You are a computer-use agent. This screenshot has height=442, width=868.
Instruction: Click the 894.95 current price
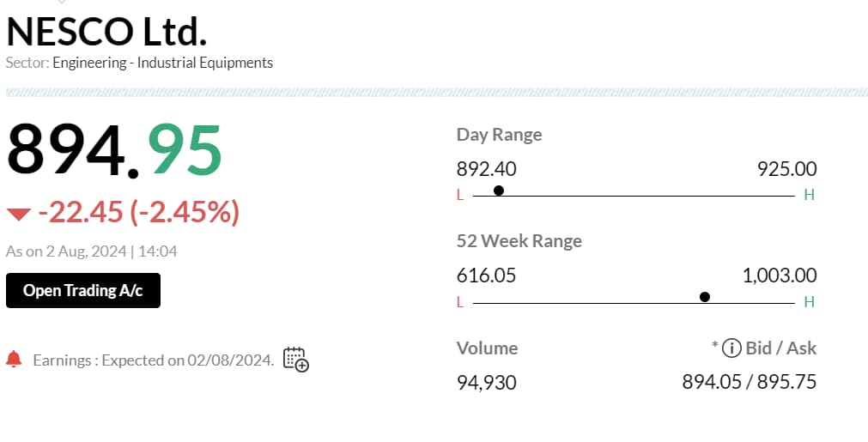114,150
